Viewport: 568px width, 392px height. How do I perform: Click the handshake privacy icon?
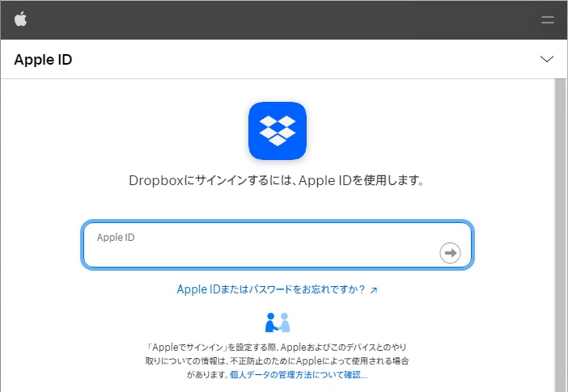click(278, 322)
